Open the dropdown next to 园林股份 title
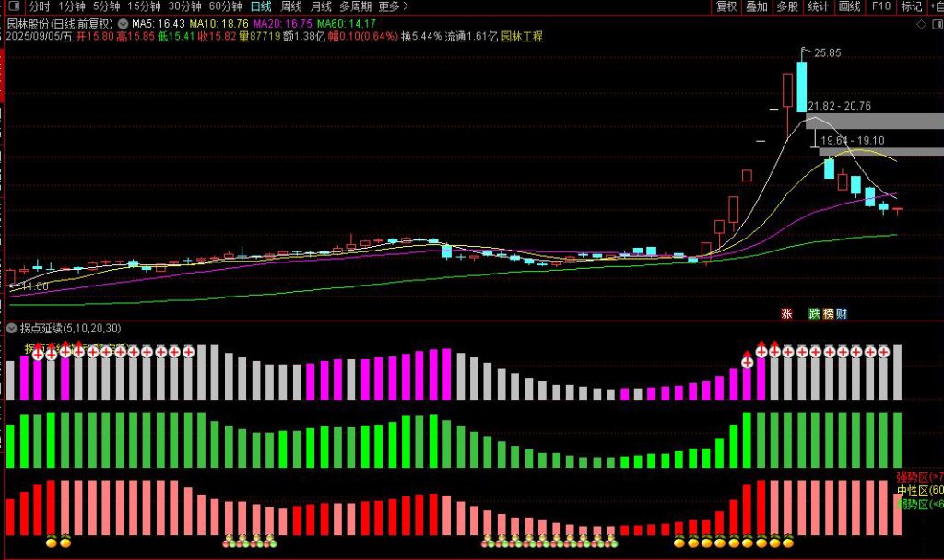This screenshot has width=944, height=560. click(123, 22)
